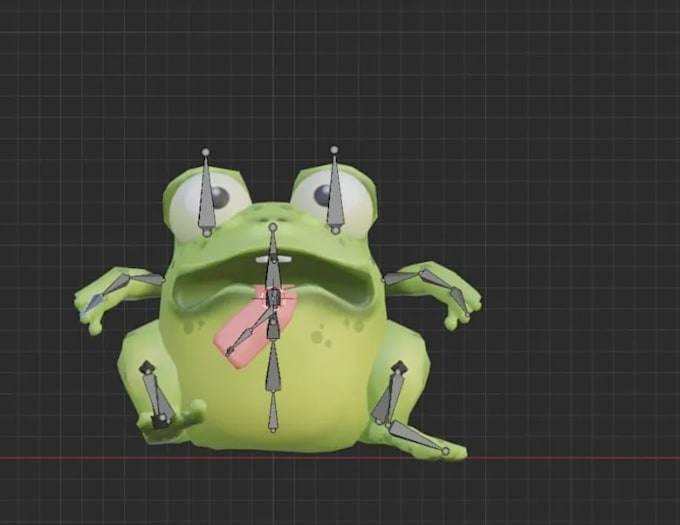The width and height of the screenshot is (680, 525).
Task: Select hand bone on the right-side arm
Action: coord(459,301)
